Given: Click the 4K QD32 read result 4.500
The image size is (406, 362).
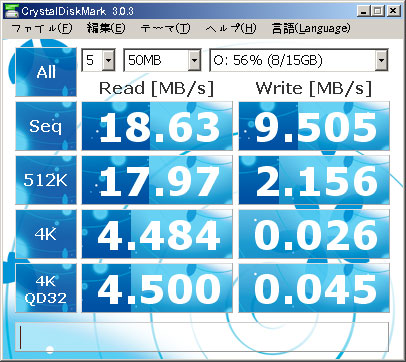Looking at the screenshot, I should [x=157, y=288].
